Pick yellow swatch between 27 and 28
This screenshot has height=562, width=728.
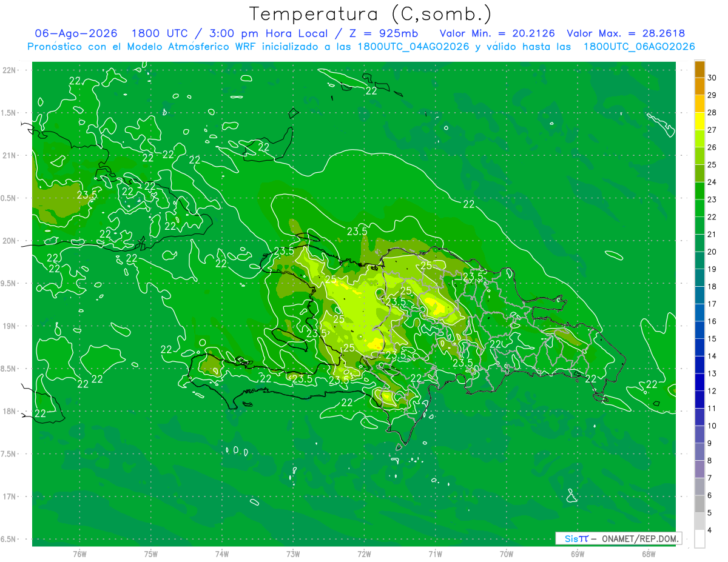[699, 121]
